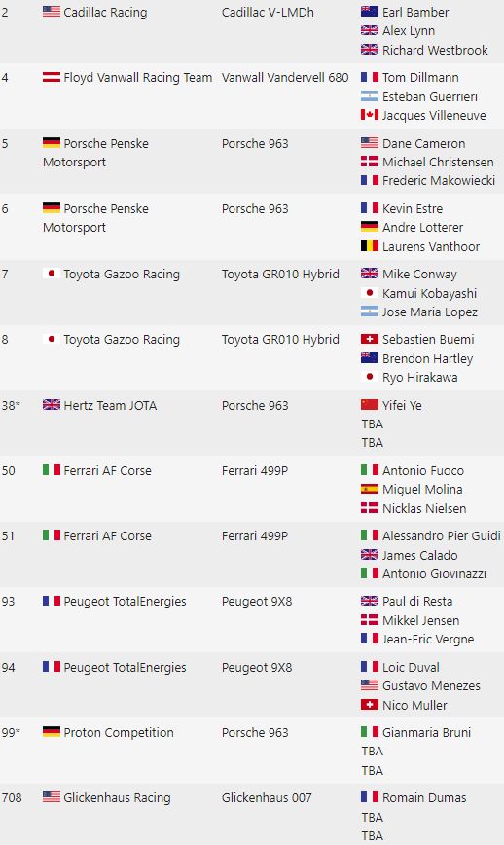Click the US flag next to Glickenhaus Racing

[x=52, y=797]
